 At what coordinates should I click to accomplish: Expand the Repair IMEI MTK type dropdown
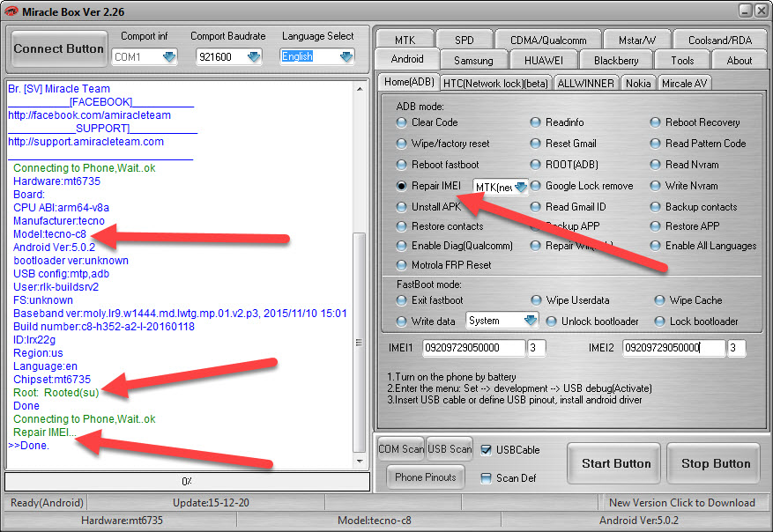pos(521,187)
